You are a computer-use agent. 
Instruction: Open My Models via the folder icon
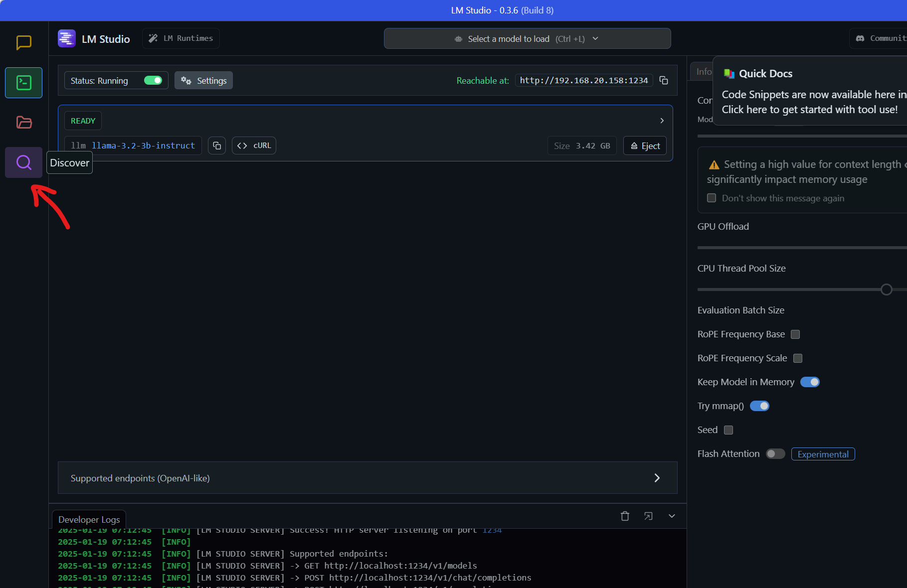pyautogui.click(x=23, y=123)
